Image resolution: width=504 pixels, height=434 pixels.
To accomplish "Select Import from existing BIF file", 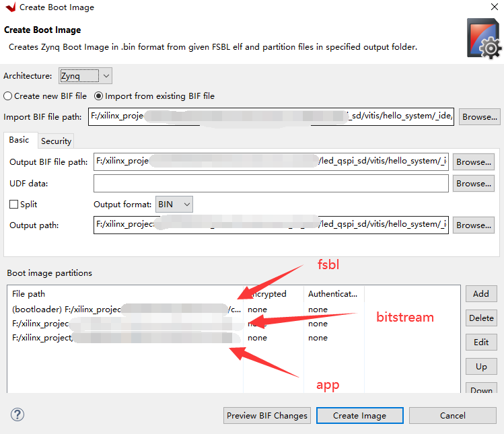I will pyautogui.click(x=154, y=96).
